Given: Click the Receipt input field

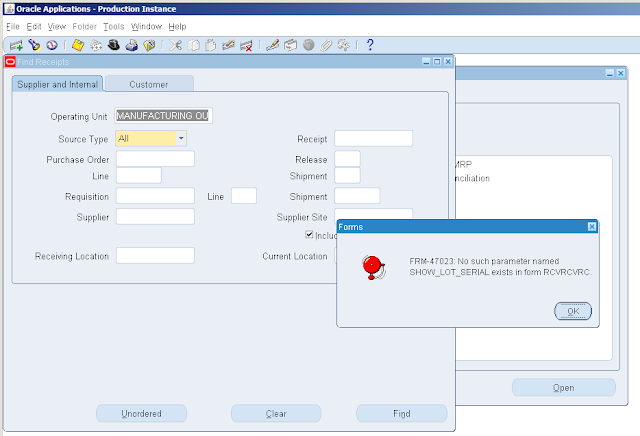Looking at the screenshot, I should click(373, 138).
